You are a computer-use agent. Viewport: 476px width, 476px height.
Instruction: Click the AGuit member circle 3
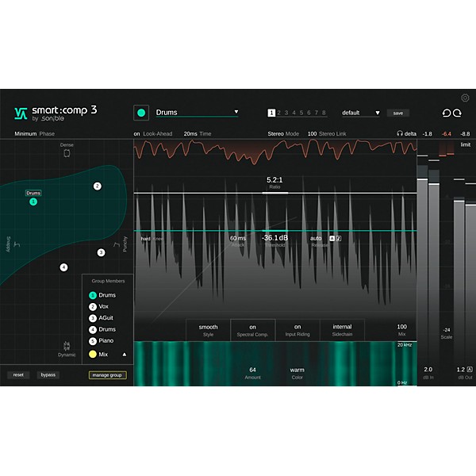(x=93, y=318)
